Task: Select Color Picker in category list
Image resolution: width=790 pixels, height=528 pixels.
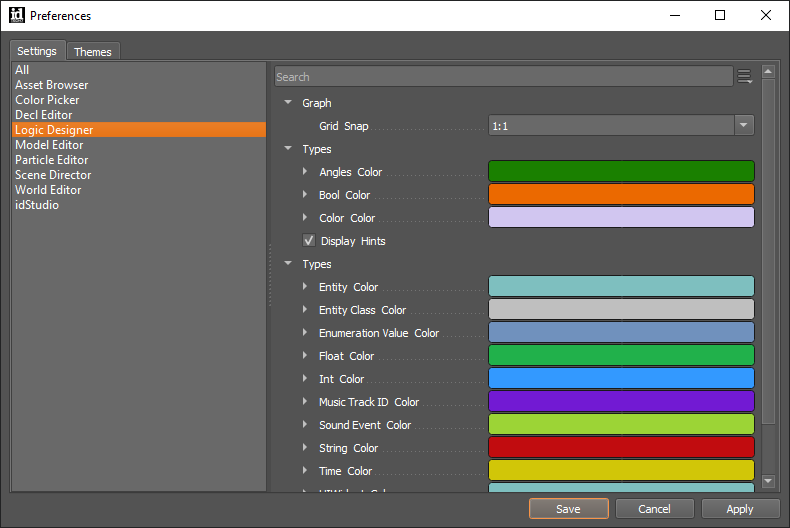Action: [139, 100]
